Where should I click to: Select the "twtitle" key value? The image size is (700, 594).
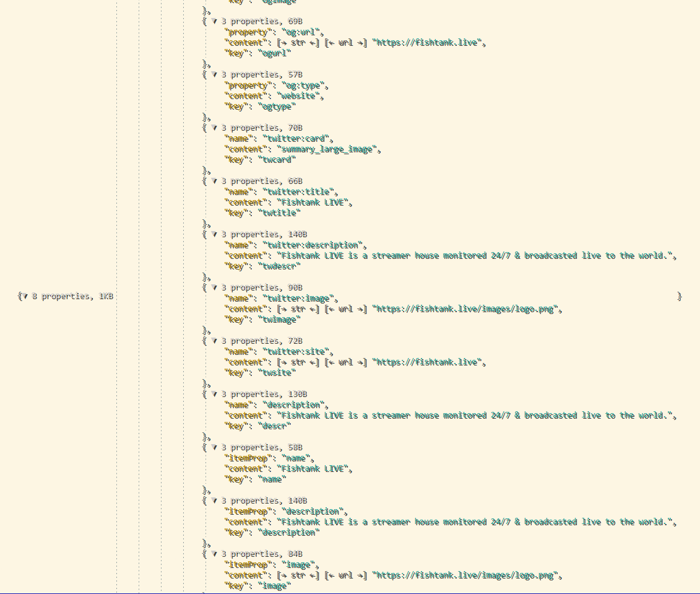tap(279, 213)
